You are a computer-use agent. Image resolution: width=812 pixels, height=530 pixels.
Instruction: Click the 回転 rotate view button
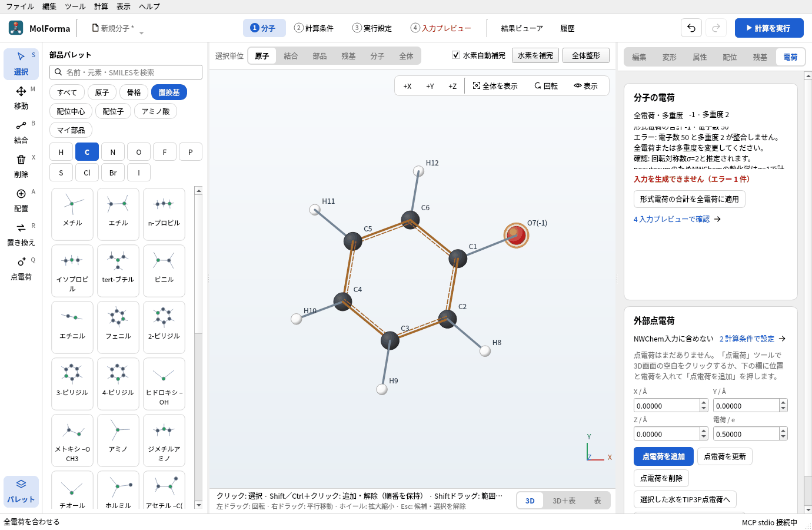pos(546,86)
